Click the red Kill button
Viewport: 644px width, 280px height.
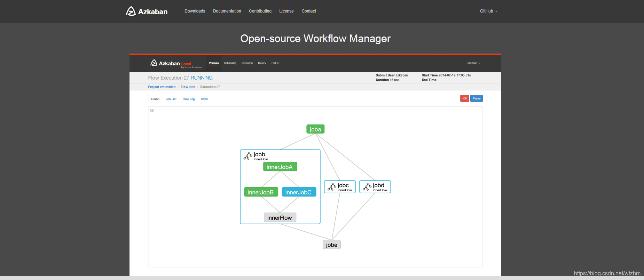click(465, 98)
